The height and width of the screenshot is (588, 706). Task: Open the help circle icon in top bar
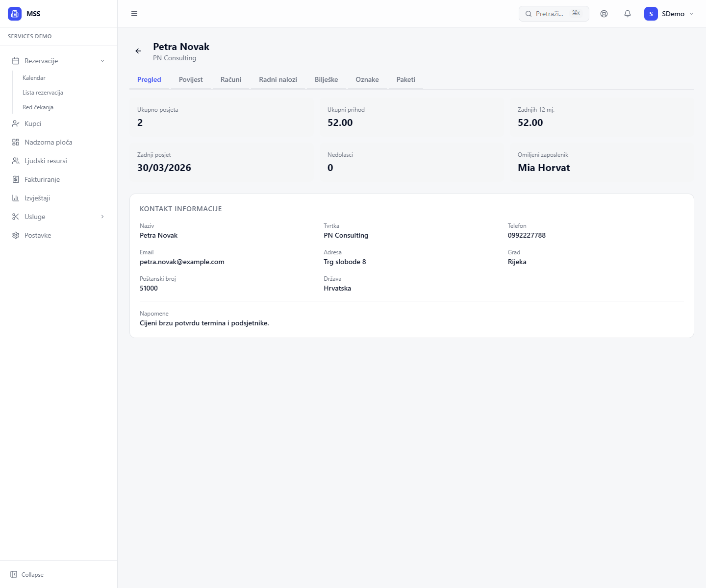tap(604, 14)
